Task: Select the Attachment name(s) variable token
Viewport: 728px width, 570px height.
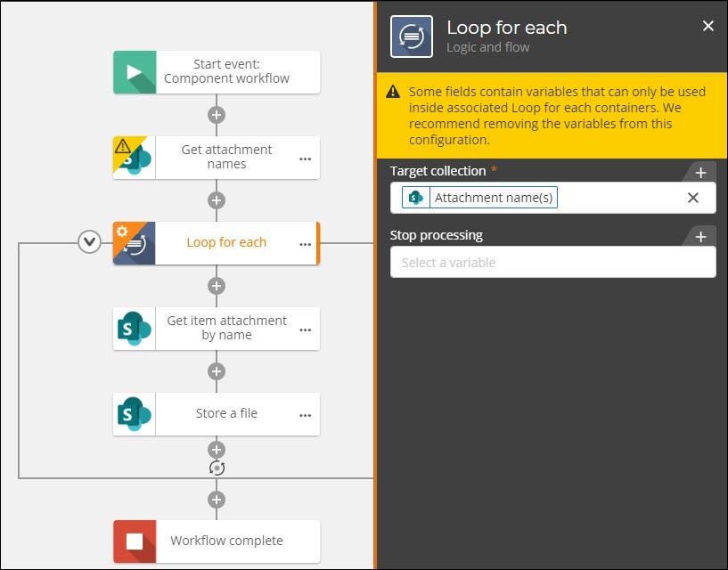Action: pyautogui.click(x=479, y=198)
